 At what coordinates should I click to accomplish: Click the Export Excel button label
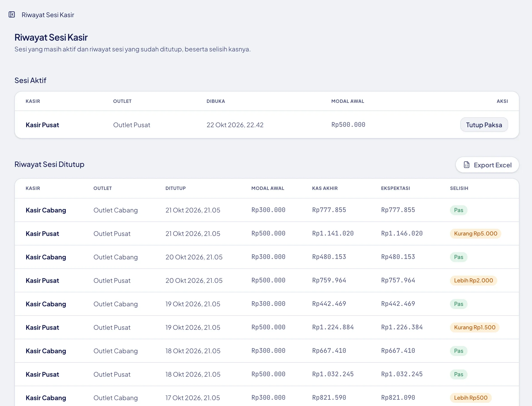[x=493, y=165]
